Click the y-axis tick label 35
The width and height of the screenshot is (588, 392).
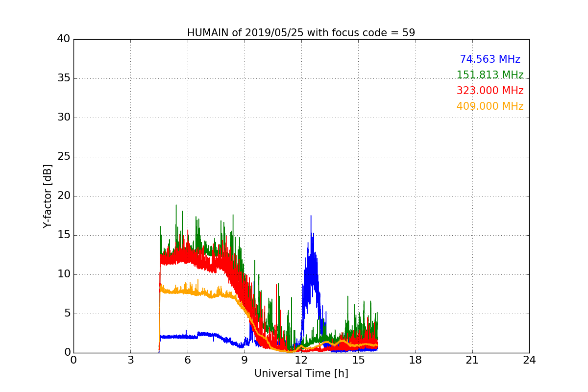(64, 78)
